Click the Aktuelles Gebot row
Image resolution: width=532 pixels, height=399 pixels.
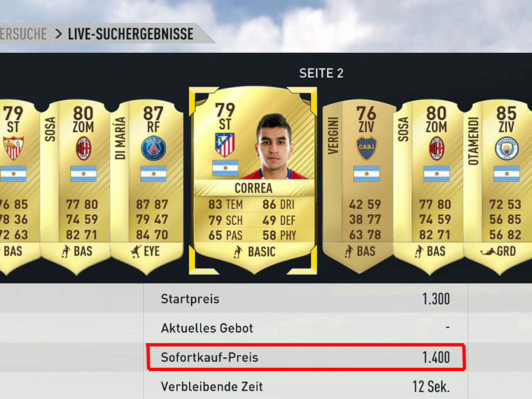point(306,328)
